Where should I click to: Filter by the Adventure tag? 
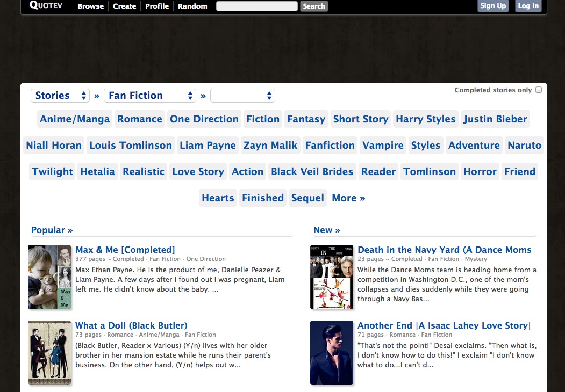click(474, 145)
